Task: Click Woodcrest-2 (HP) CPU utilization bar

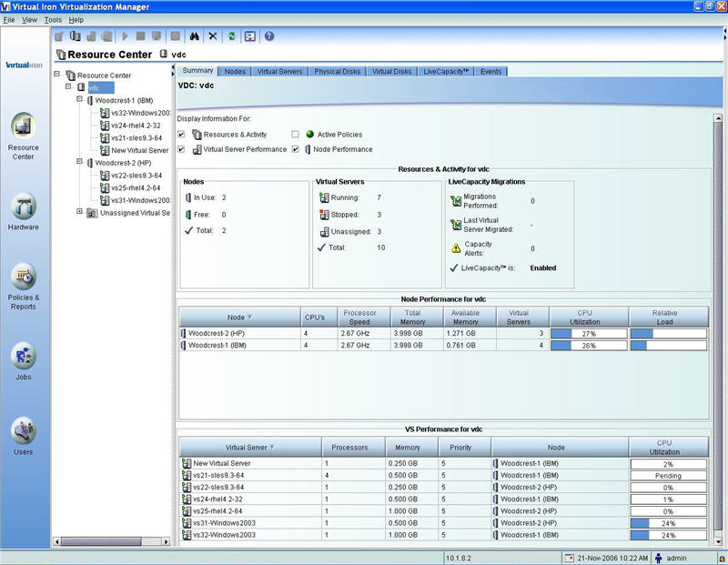Action: 589,334
